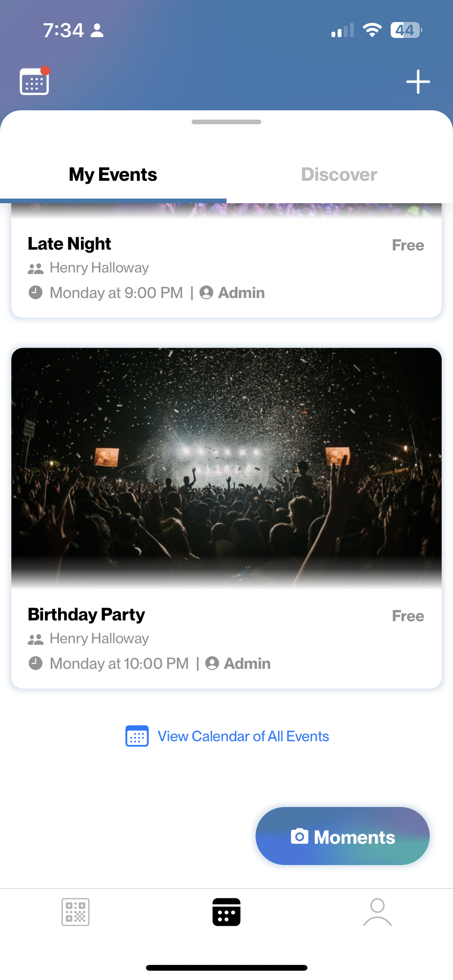Tap the Admin person icon on Birthday Party
The width and height of the screenshot is (453, 980).
pyautogui.click(x=212, y=663)
